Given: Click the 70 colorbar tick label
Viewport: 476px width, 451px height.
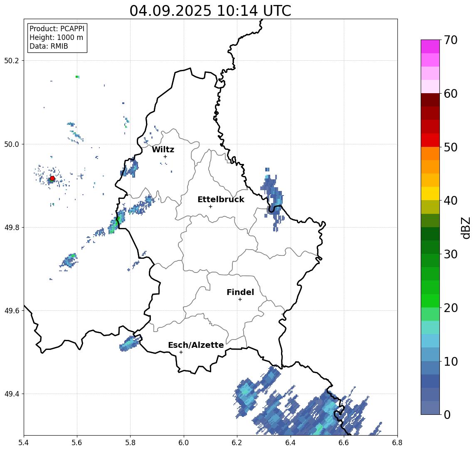Looking at the screenshot, I should pyautogui.click(x=451, y=40).
